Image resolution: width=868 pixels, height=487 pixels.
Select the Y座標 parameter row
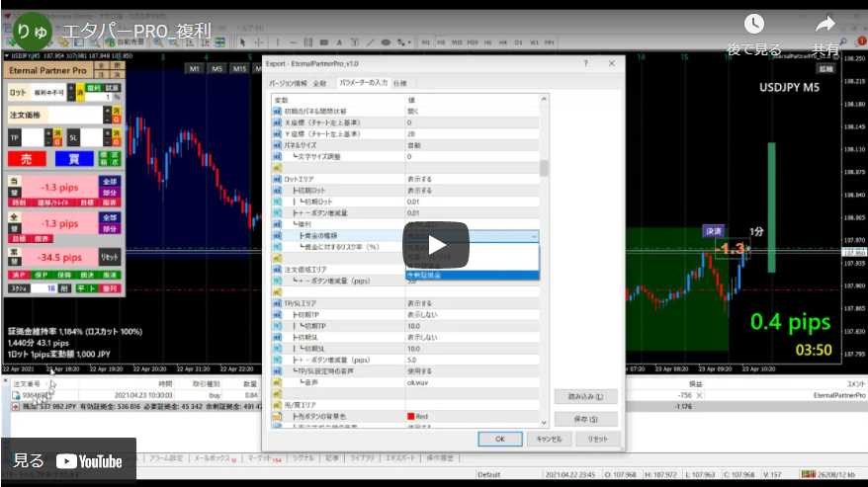[x=405, y=134]
